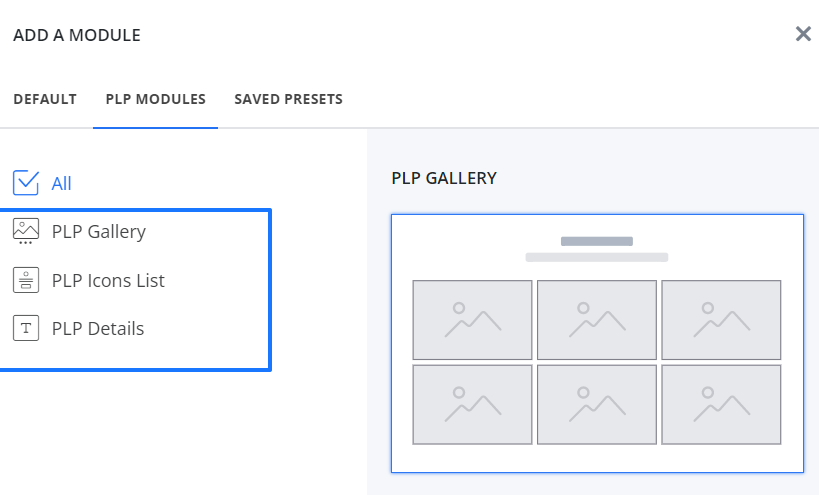
Task: Click the PLP Details text icon
Action: (26, 328)
